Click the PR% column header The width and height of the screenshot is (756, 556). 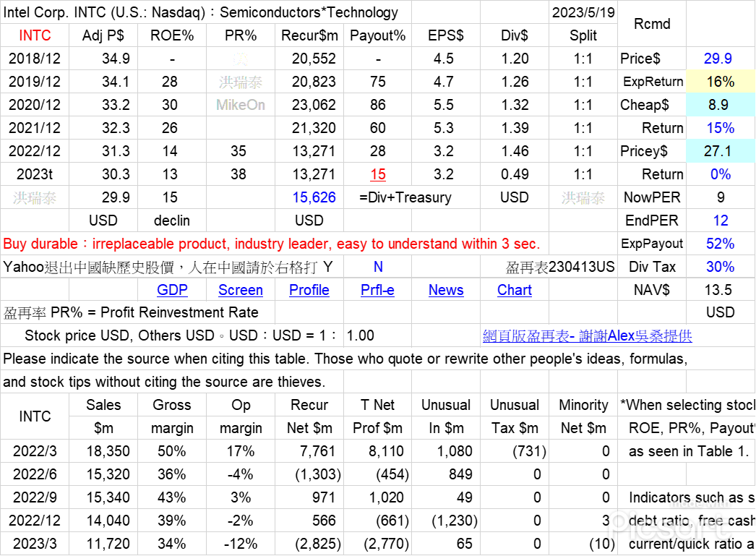(241, 35)
